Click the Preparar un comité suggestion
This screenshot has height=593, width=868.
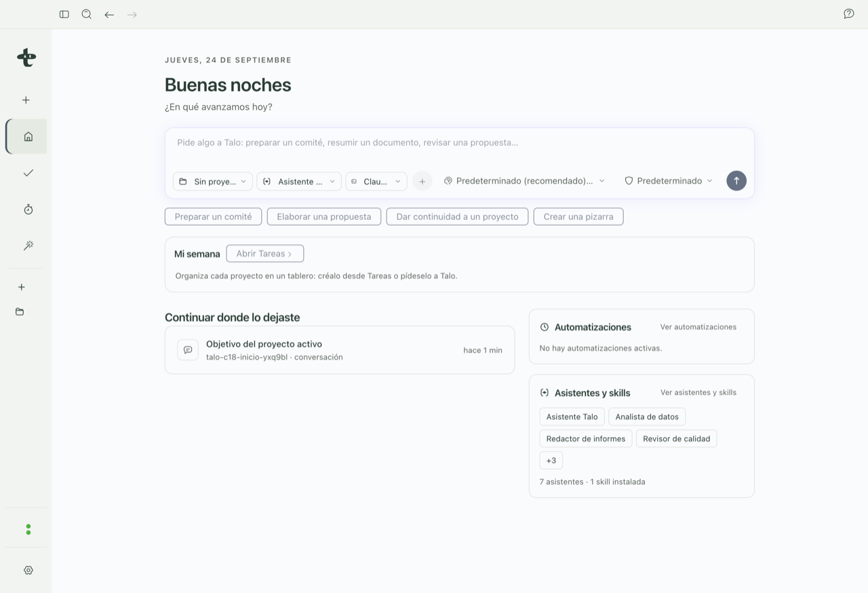tap(213, 216)
